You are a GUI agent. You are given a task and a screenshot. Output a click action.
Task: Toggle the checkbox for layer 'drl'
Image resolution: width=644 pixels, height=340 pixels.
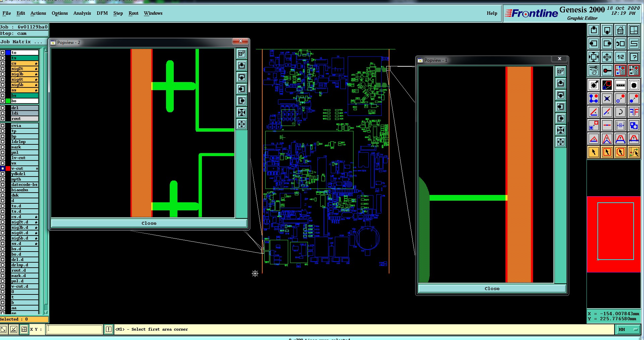(x=3, y=108)
